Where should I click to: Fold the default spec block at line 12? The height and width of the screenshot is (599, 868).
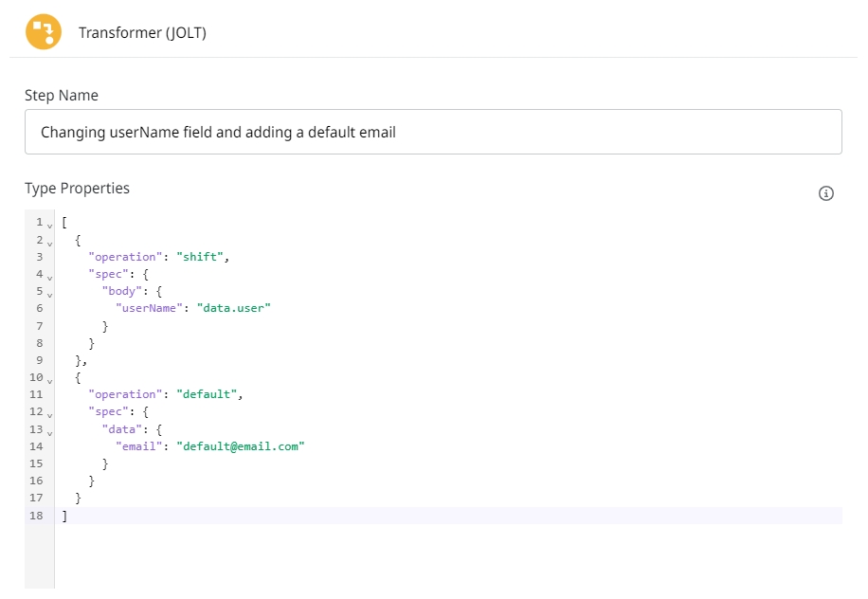(x=49, y=412)
